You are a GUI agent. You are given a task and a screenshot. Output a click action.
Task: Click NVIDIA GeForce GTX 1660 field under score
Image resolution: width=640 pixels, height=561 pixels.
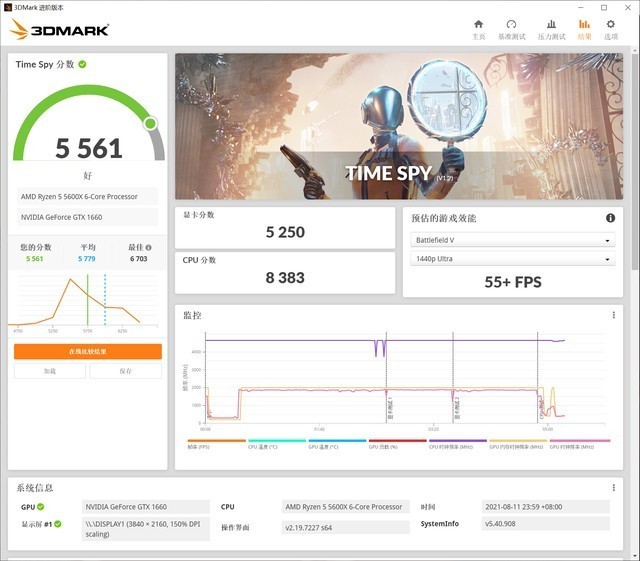(x=87, y=217)
